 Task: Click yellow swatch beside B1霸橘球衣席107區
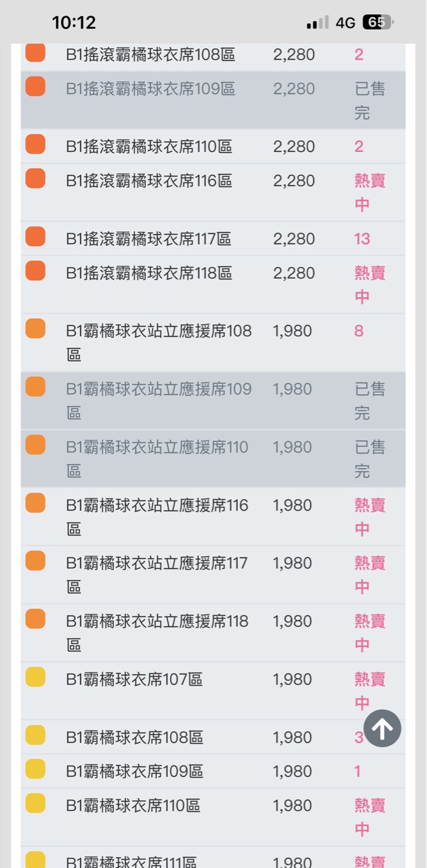[35, 677]
